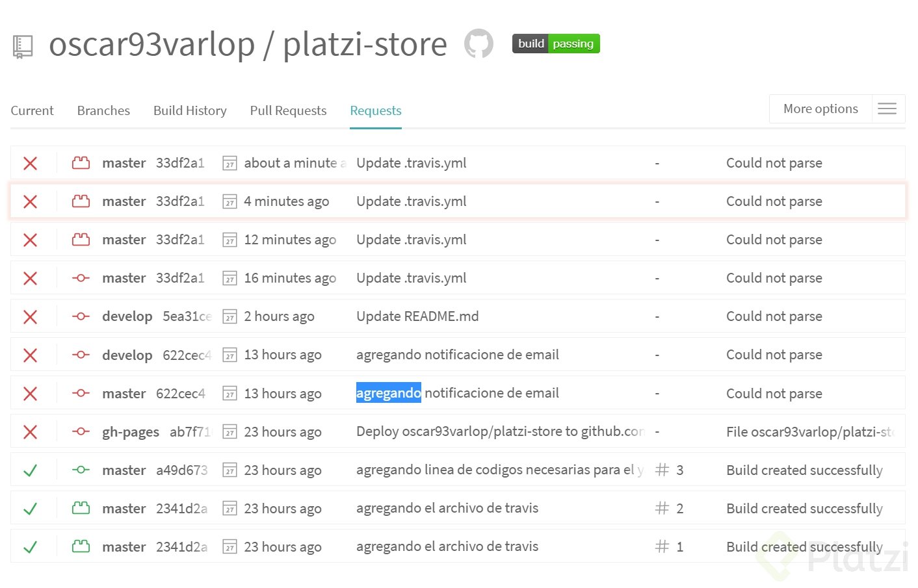
Task: Click red X status on first row
Action: point(30,163)
